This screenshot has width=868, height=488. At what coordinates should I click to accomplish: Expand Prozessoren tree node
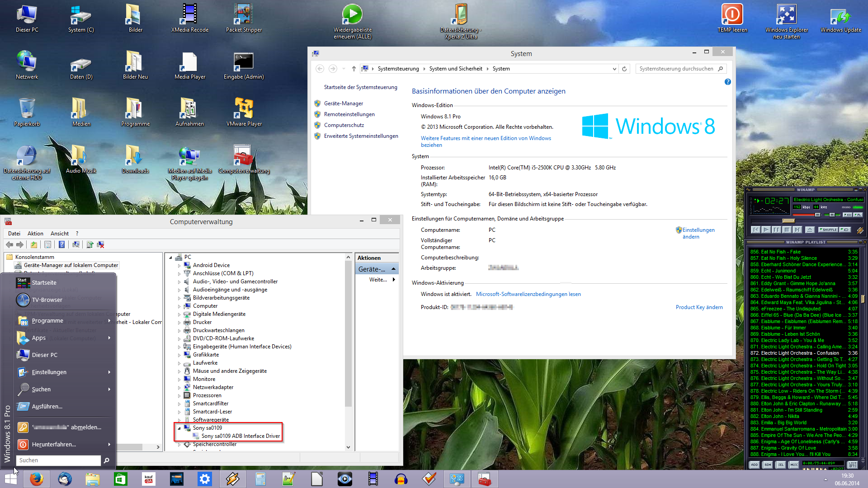179,396
